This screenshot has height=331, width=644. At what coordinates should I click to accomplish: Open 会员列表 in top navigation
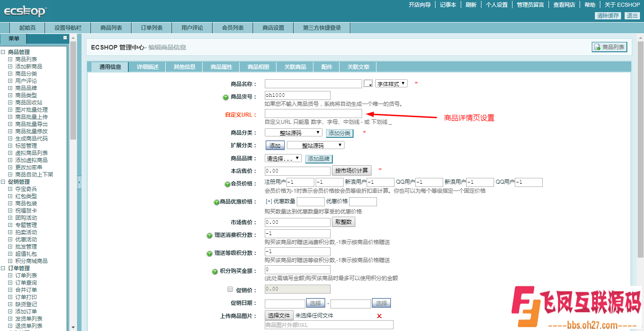tap(233, 28)
